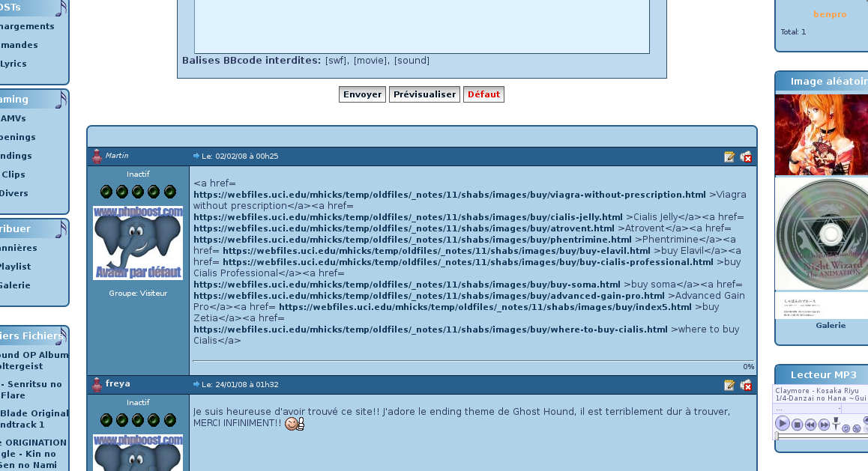Delete freya's post using the delete icon
868x471 pixels.
[x=746, y=385]
